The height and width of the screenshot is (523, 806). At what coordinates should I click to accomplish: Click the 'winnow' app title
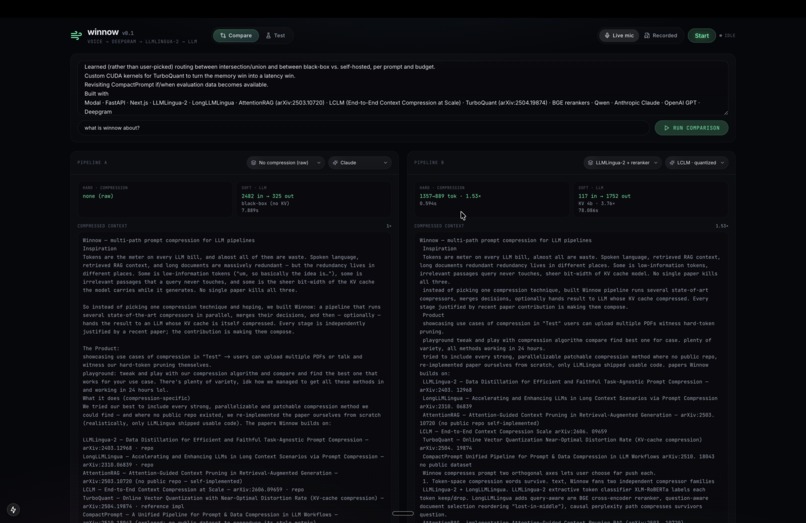103,32
